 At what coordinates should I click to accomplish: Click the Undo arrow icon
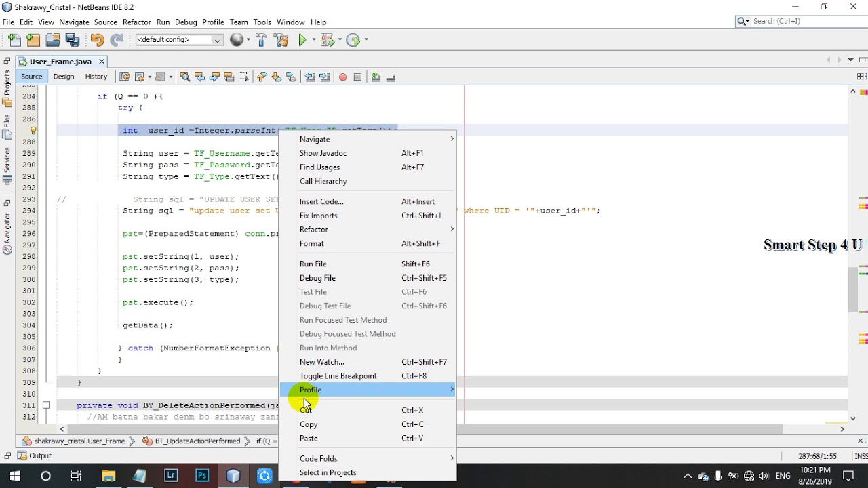click(97, 40)
